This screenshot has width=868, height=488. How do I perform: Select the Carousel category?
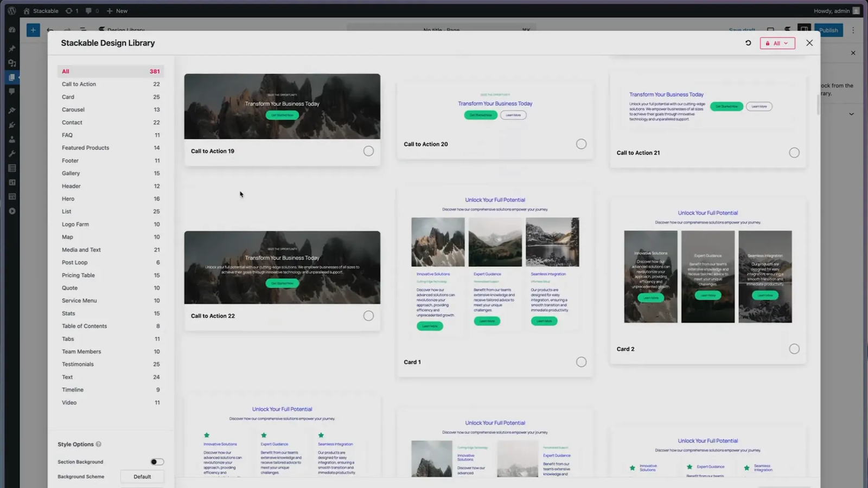coord(111,110)
